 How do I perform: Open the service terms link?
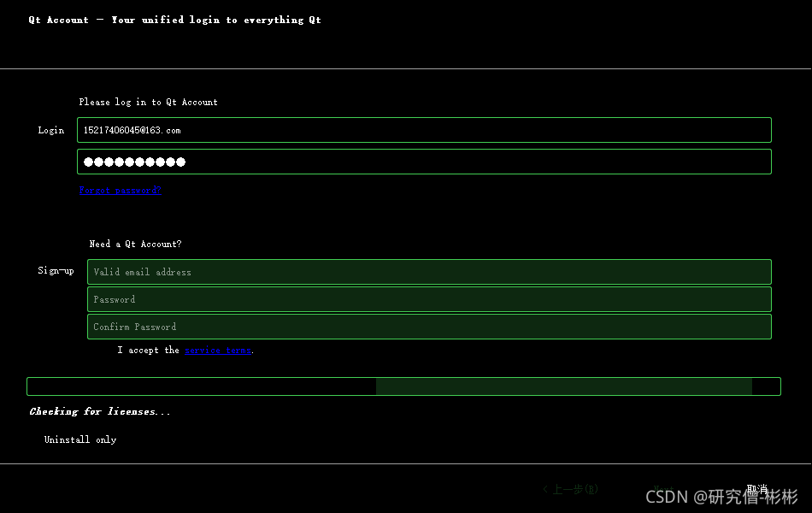point(218,351)
